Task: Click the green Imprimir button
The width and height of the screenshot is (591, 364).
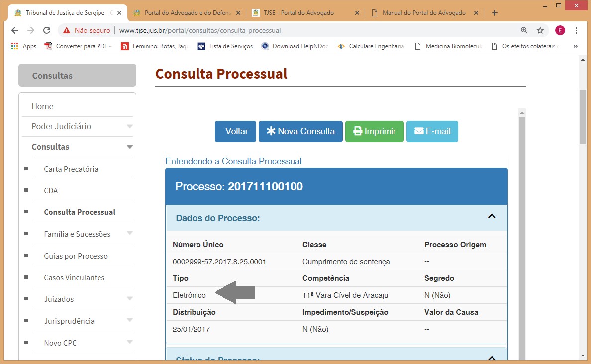Action: coord(374,131)
